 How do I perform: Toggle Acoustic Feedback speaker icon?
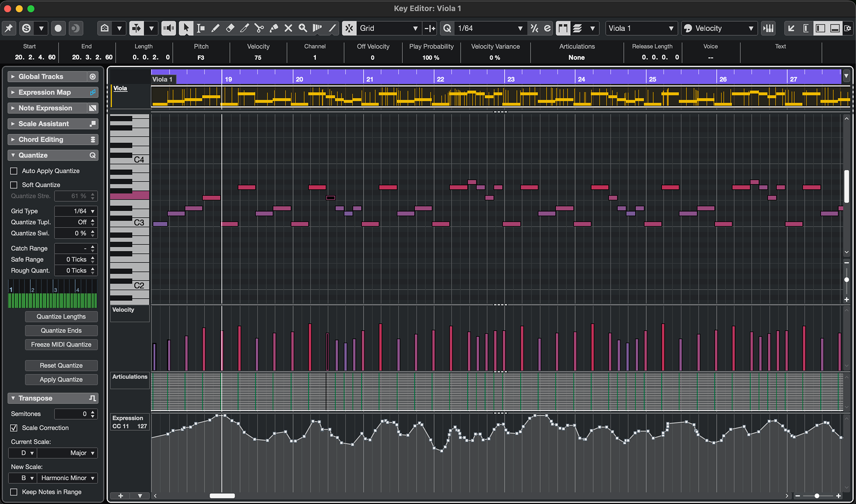168,28
